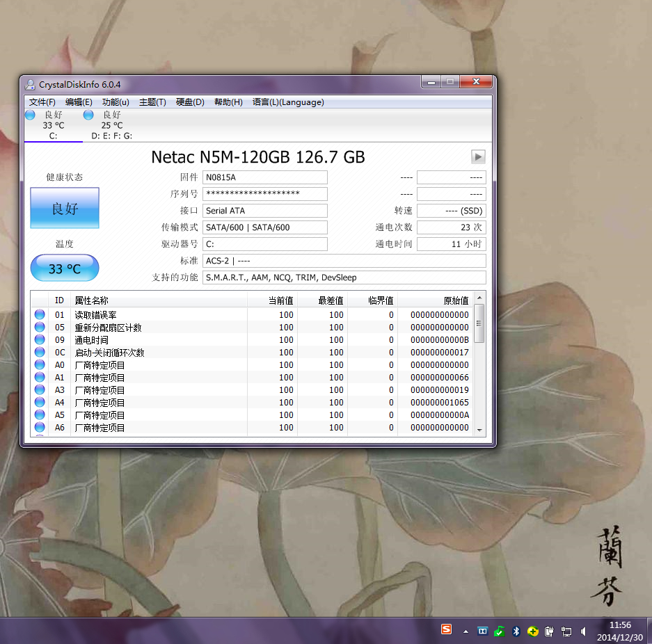
Task: Open the 硬盘(D) menu
Action: tap(190, 102)
